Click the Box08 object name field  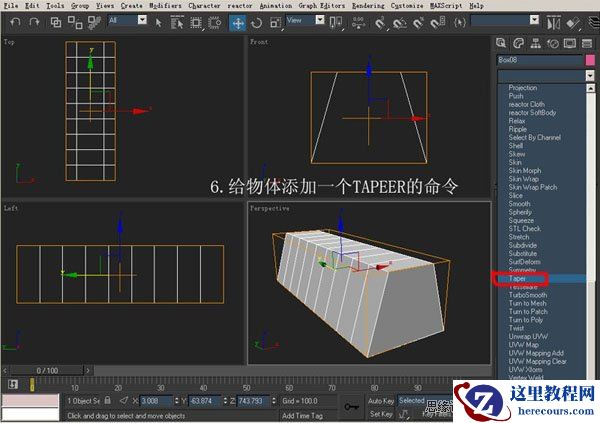point(540,60)
